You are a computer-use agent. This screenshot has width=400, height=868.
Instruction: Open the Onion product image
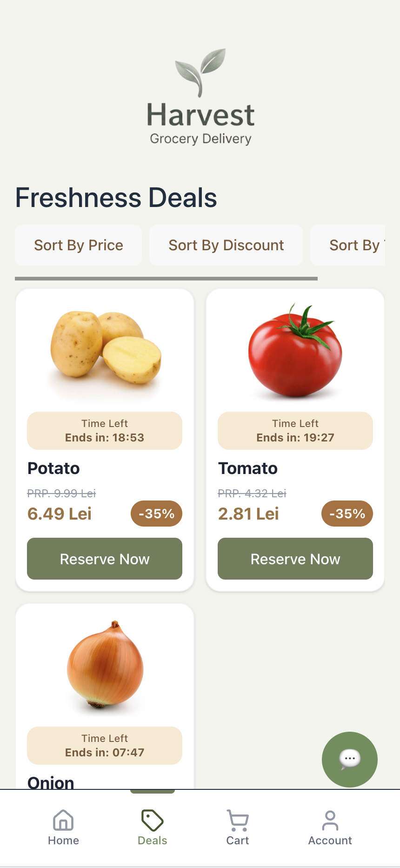pyautogui.click(x=105, y=665)
